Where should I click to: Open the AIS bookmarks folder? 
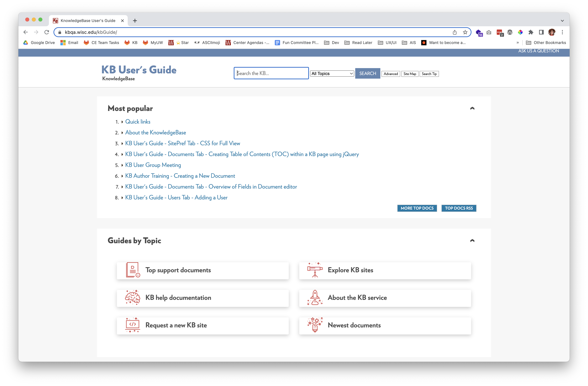(409, 43)
